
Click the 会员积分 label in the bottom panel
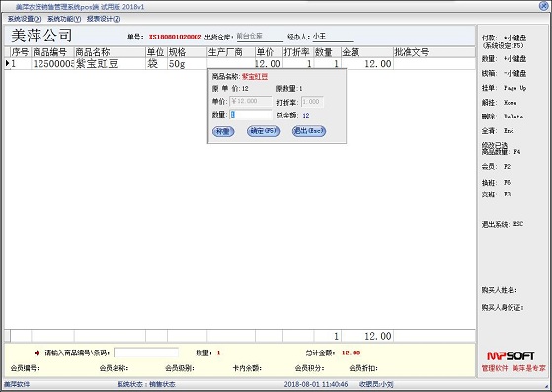pos(309,368)
